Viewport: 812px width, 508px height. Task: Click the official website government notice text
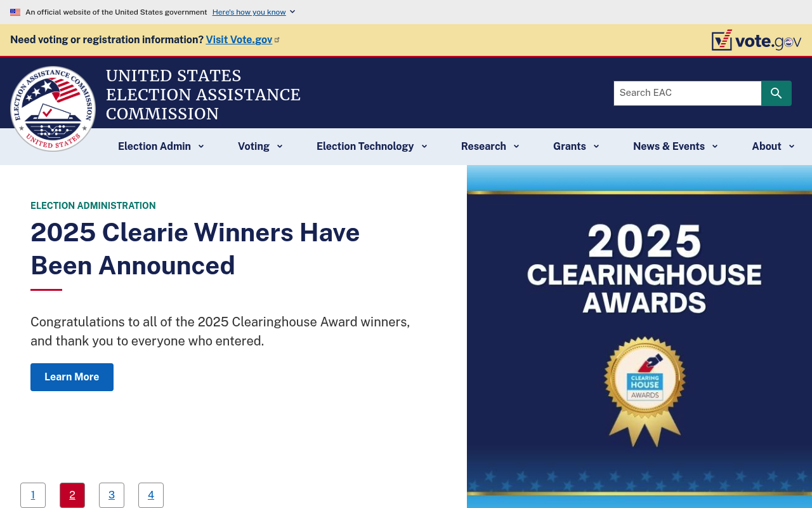click(116, 12)
